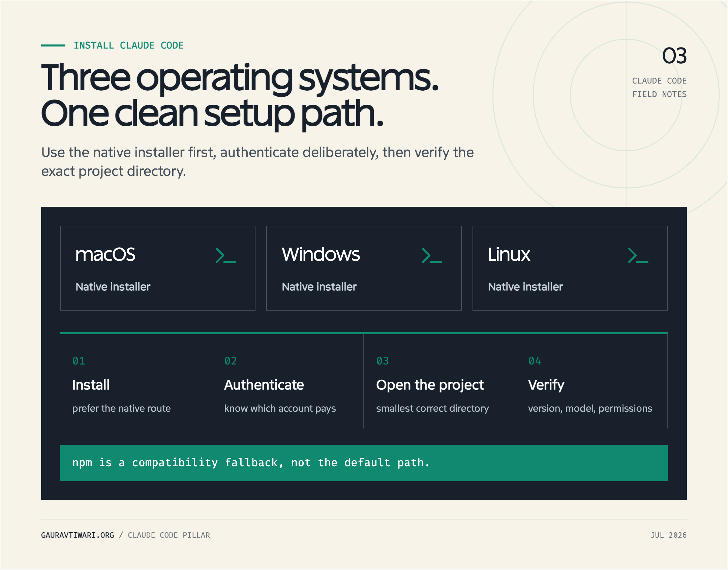This screenshot has width=728, height=570.
Task: Click step number 02
Action: point(231,361)
